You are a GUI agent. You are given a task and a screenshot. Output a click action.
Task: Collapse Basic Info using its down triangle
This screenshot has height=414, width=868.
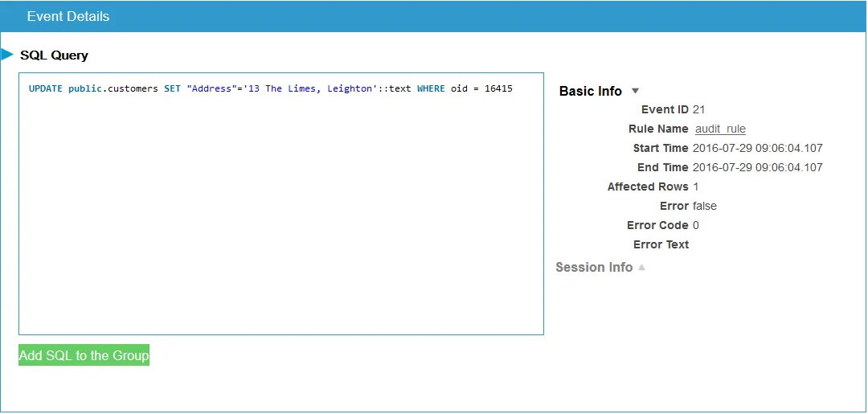point(635,91)
